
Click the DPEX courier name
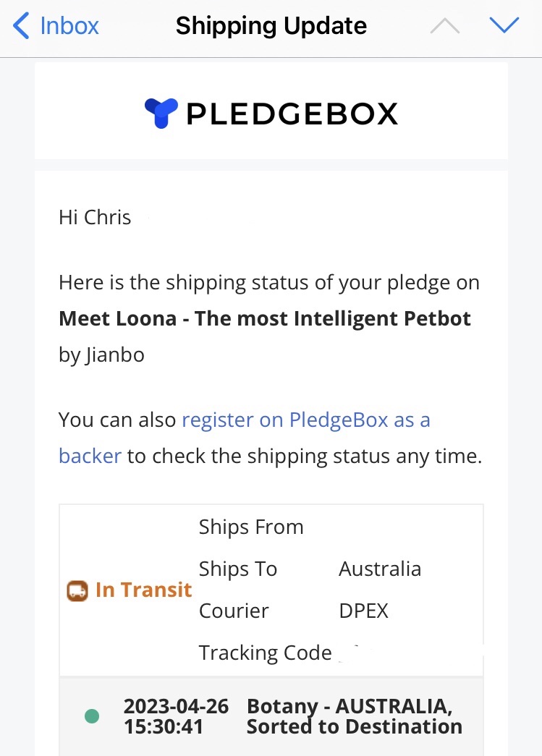point(363,611)
